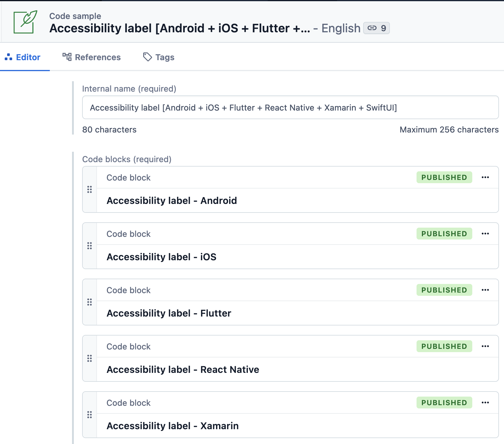This screenshot has height=444, width=504.
Task: Click the 'Internal name (required)' label
Action: [129, 89]
